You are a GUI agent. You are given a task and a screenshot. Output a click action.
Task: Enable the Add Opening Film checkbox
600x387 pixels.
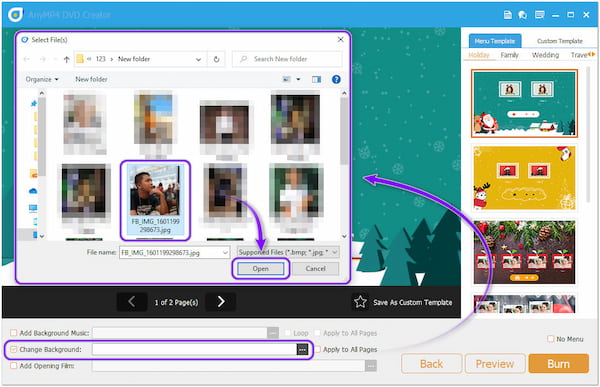[13, 366]
